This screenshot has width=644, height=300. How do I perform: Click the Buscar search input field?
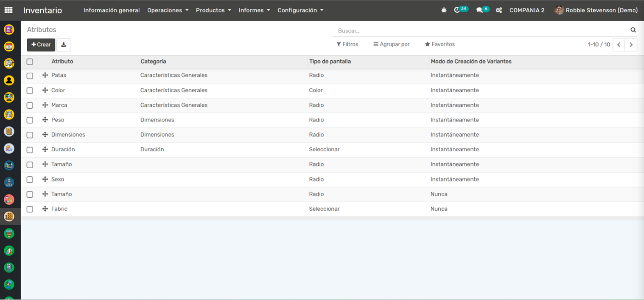(x=482, y=31)
